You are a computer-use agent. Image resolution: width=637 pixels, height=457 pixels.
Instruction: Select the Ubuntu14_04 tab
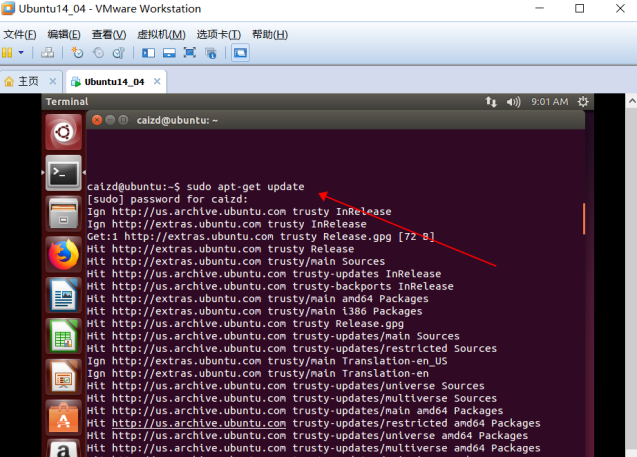[114, 82]
